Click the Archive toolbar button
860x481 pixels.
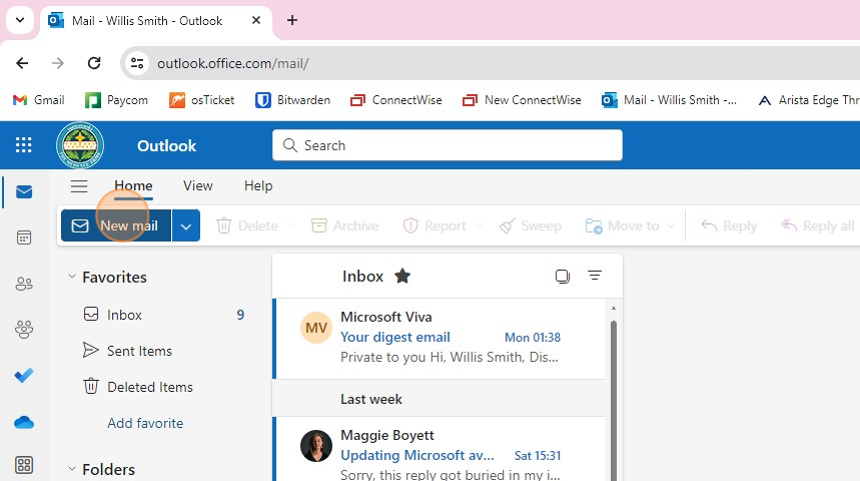pos(344,226)
